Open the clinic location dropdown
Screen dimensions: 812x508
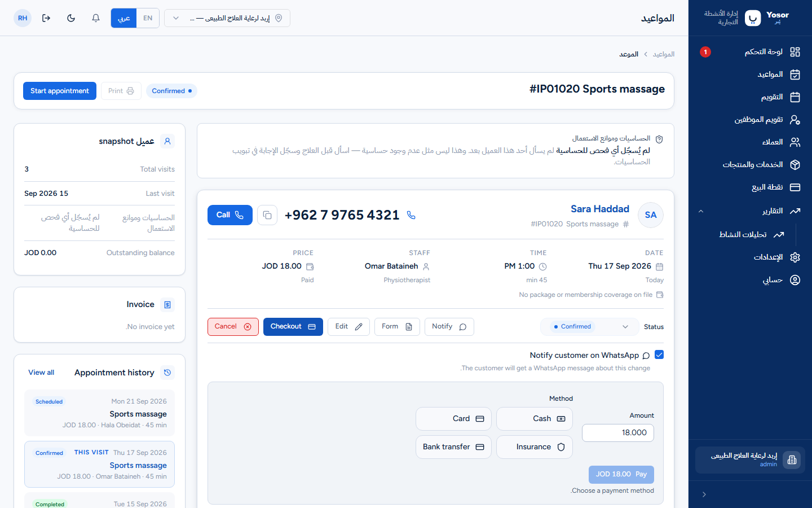[x=227, y=18]
